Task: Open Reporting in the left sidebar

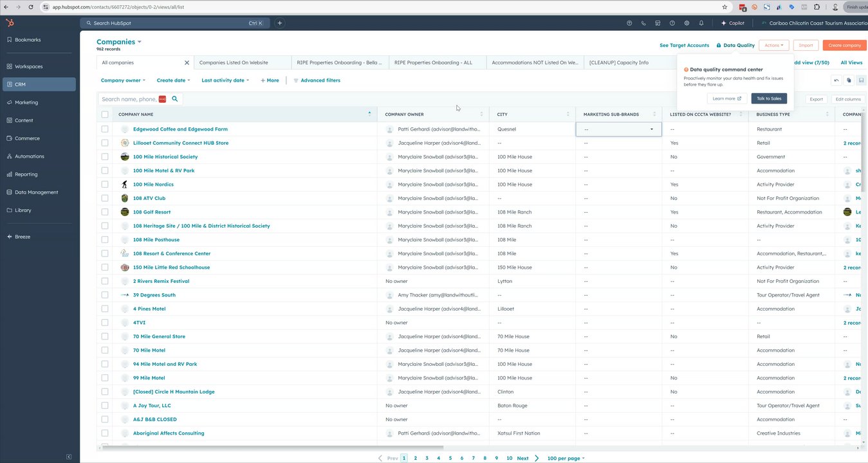Action: pos(39,174)
